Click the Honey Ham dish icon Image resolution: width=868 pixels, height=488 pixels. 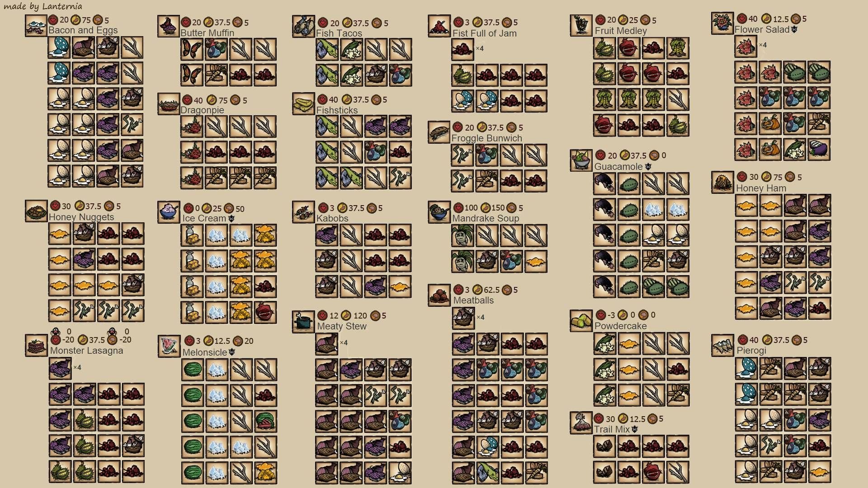pyautogui.click(x=722, y=182)
